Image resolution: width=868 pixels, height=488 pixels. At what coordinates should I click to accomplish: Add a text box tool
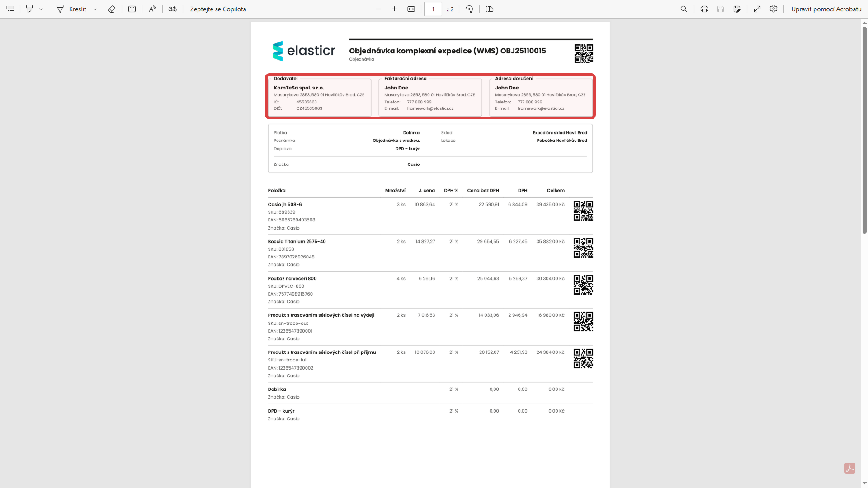132,9
